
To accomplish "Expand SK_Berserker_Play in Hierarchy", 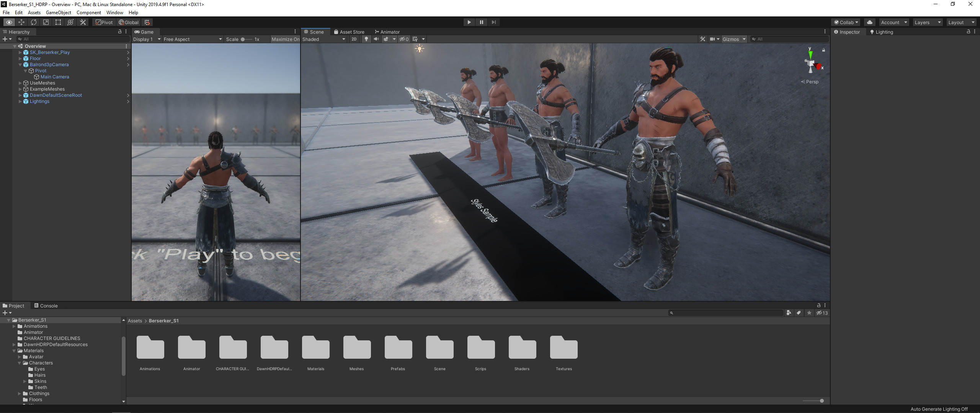I will (x=20, y=52).
